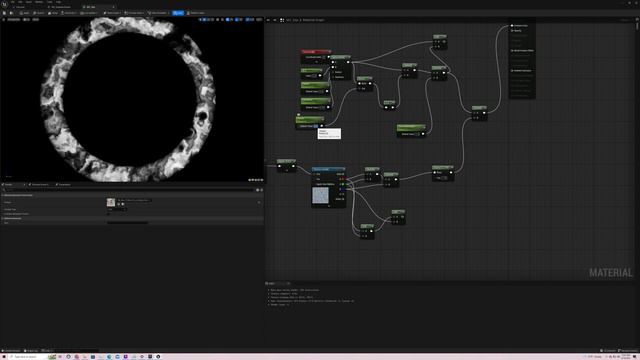Click the Unreal Engine logo icon
The image size is (640, 360).
4,4
